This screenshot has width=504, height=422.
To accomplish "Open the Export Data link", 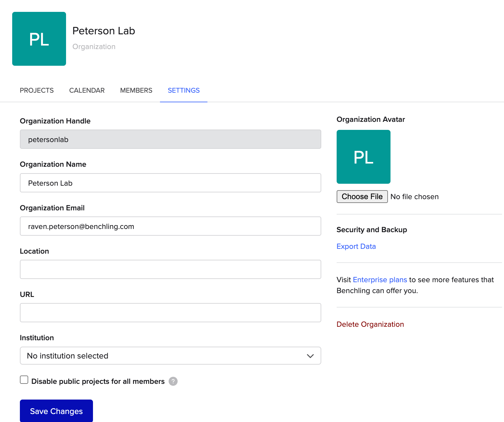I will pyautogui.click(x=356, y=246).
